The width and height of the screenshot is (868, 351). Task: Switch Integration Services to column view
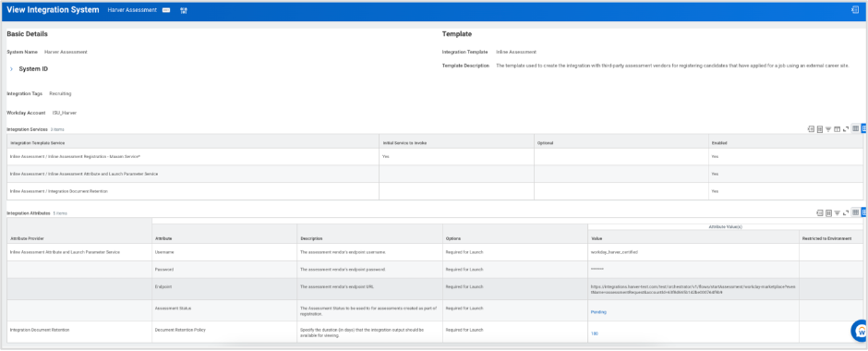(x=855, y=128)
